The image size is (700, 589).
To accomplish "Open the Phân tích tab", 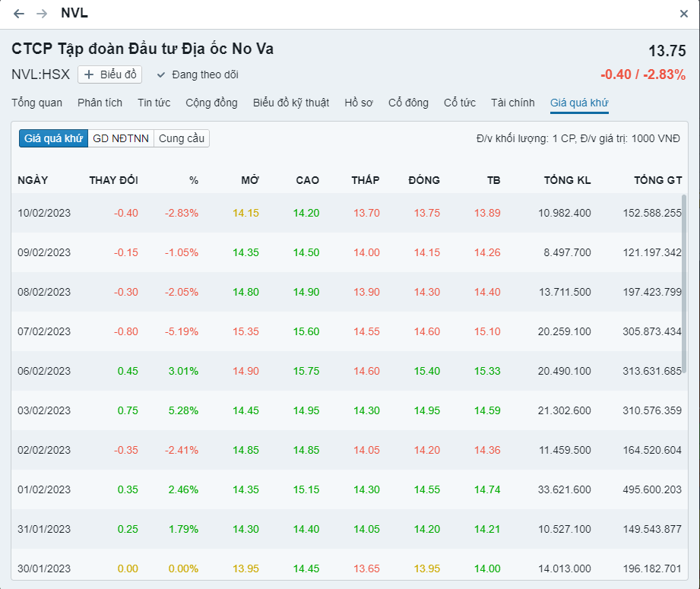I will point(100,103).
